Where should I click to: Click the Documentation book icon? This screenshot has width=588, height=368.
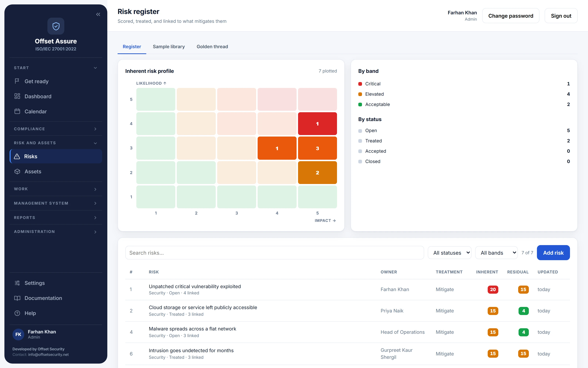(17, 298)
